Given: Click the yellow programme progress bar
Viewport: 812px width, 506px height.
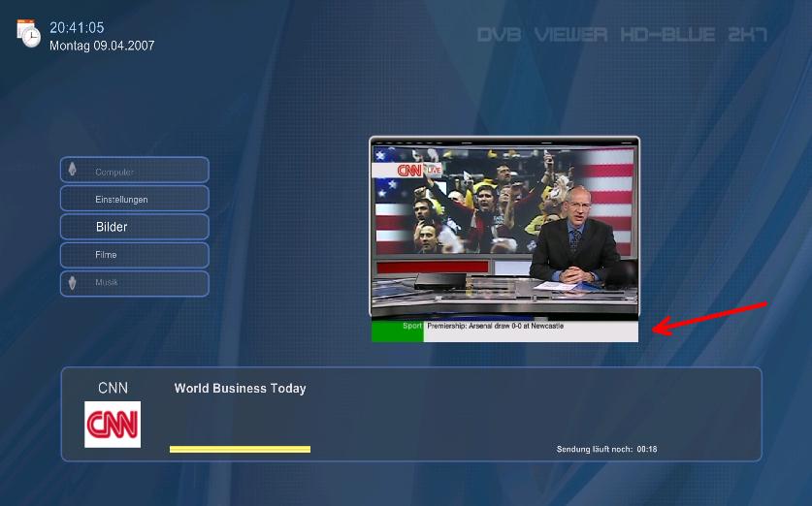Looking at the screenshot, I should [x=241, y=449].
